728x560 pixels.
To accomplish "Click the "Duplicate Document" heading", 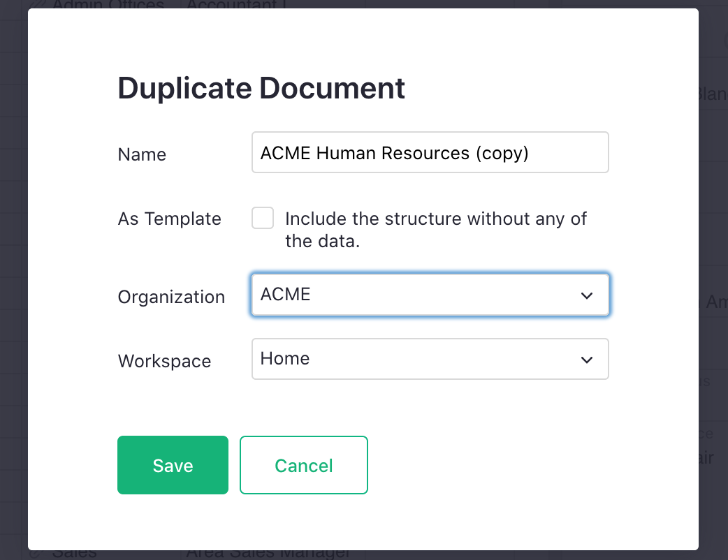I will (261, 89).
